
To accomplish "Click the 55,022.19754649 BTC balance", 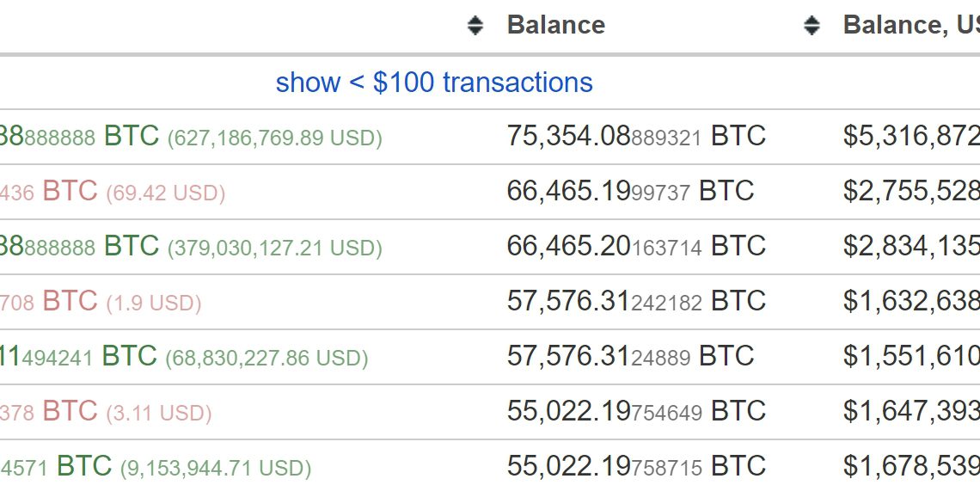I will (635, 412).
